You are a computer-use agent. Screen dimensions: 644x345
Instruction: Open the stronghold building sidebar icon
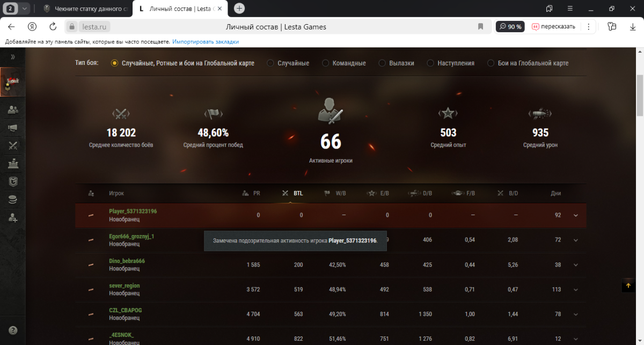[13, 164]
